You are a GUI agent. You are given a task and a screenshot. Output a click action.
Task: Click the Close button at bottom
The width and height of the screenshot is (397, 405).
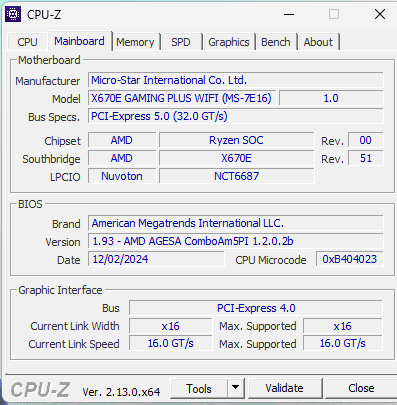point(361,388)
